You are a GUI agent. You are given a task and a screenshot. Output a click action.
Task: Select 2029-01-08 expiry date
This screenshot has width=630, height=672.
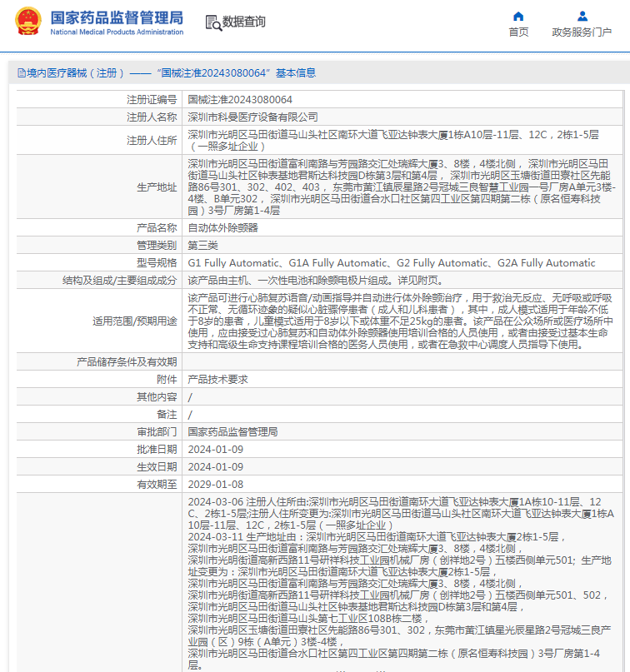(215, 485)
